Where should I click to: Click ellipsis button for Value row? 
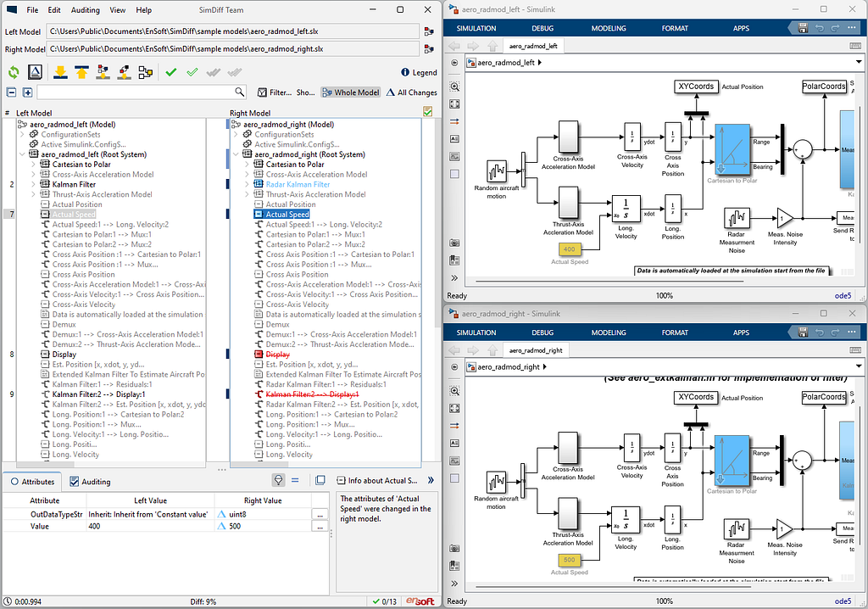320,527
